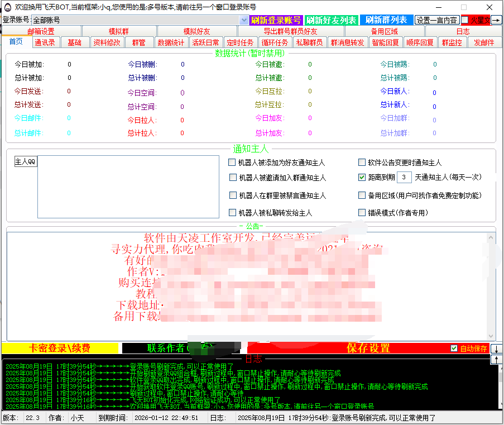
Task: Tick 机器人在群里被禁言通知主人 option
Action: click(233, 195)
